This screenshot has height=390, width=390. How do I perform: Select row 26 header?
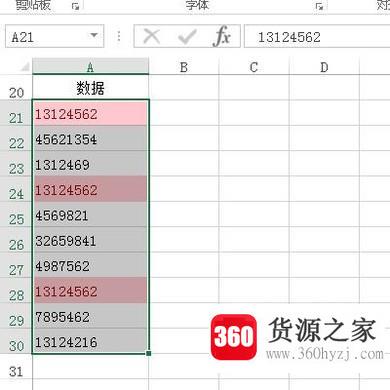16,239
